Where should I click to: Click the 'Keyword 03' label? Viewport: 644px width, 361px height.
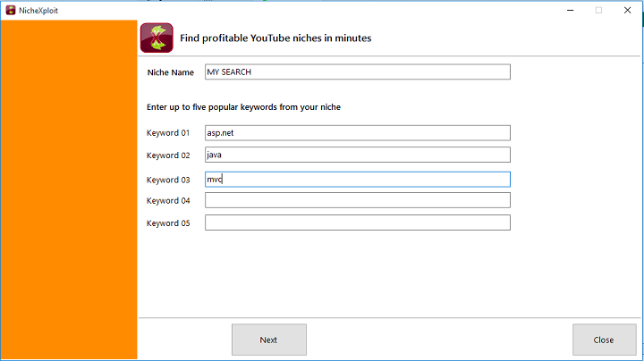[x=168, y=180]
